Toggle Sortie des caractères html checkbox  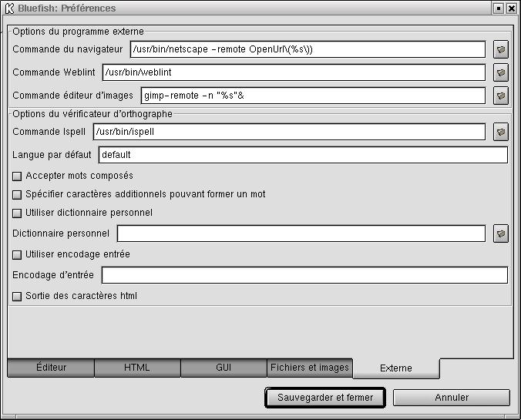coord(18,297)
